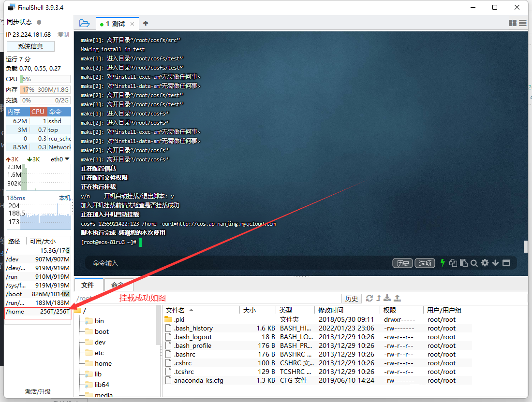The height and width of the screenshot is (402, 532).
Task: Sort processes by 命令 column
Action: click(59, 112)
